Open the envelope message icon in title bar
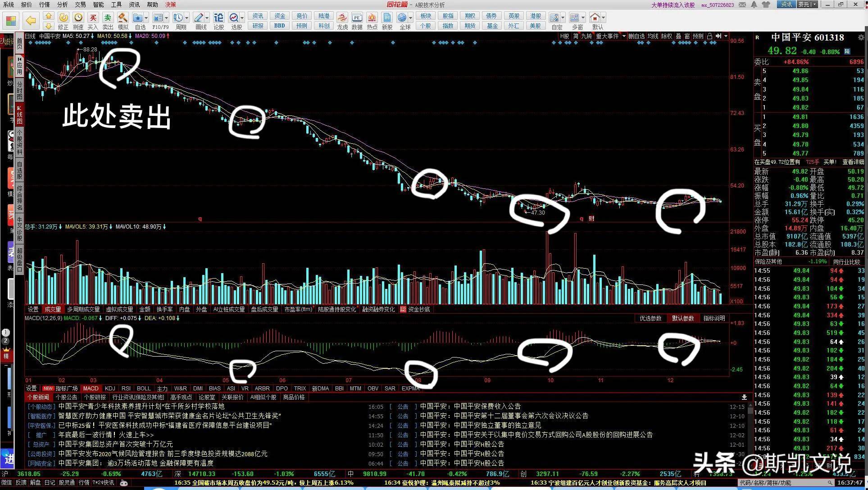The width and height of the screenshot is (868, 490). pos(743,5)
